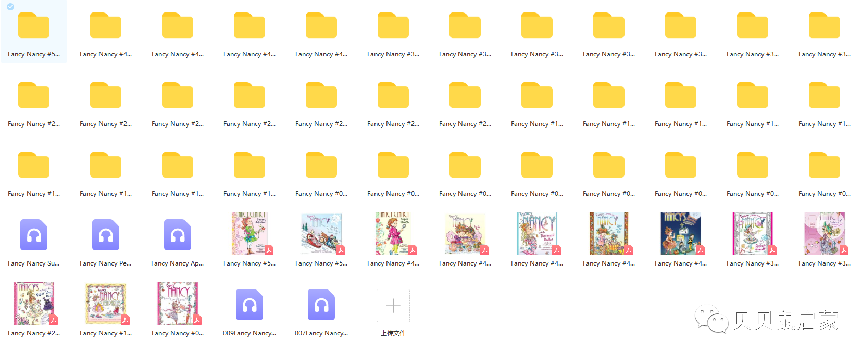Click the 009Fancy Nancy file name label

click(x=249, y=333)
